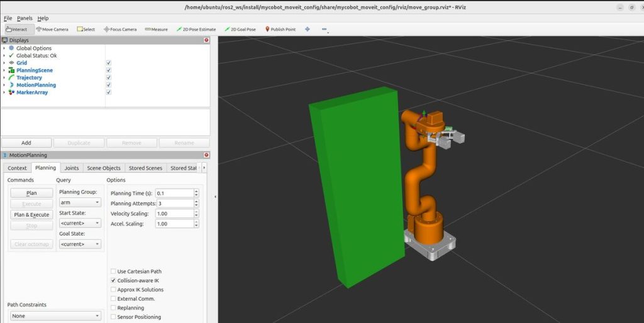The image size is (644, 323).
Task: Expand the MotionPlanning display row
Action: click(4, 85)
